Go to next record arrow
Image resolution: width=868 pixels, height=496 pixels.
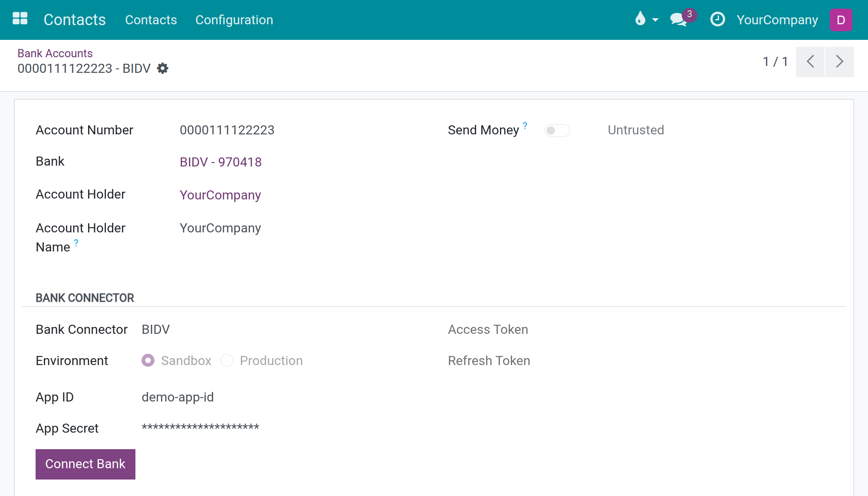click(840, 62)
